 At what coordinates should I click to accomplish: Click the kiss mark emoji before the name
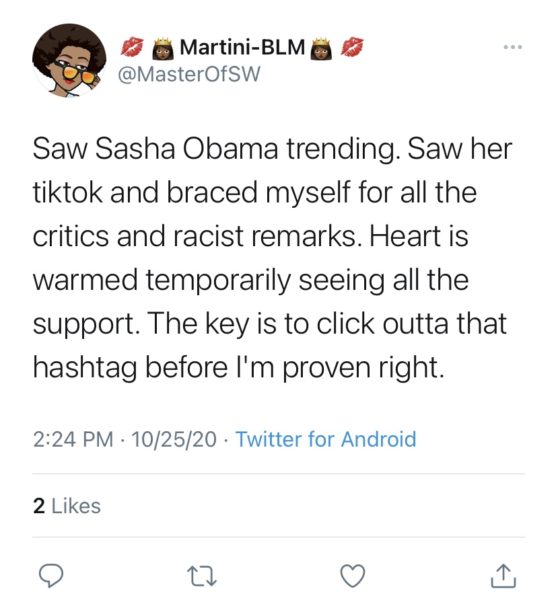pos(132,47)
